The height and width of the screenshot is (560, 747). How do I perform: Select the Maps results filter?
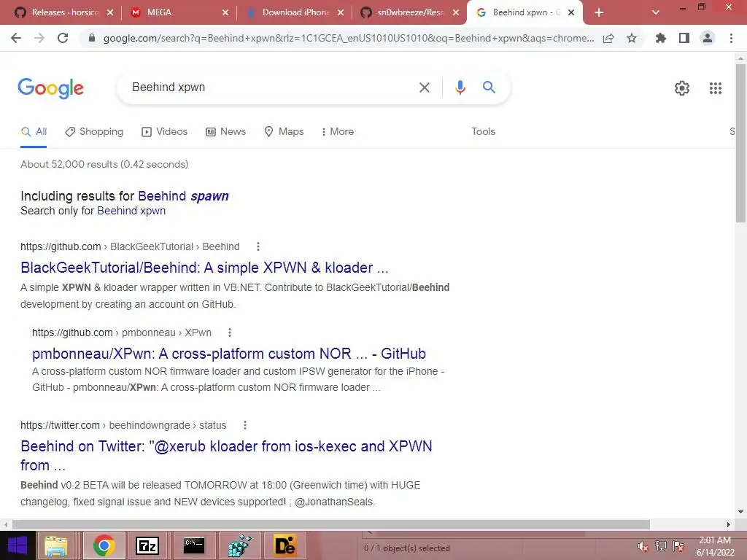284,132
